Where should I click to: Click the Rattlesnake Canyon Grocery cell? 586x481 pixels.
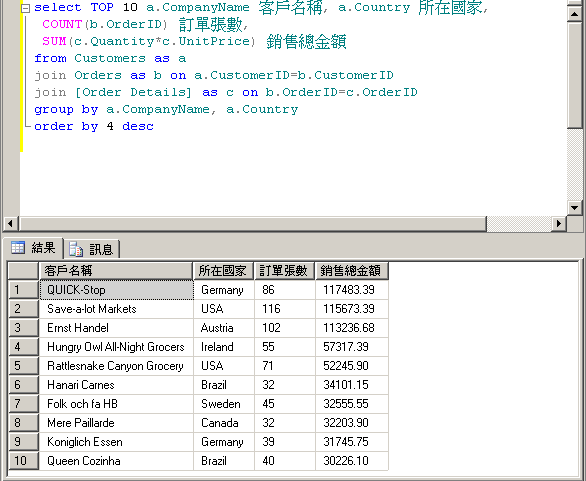pos(116,366)
